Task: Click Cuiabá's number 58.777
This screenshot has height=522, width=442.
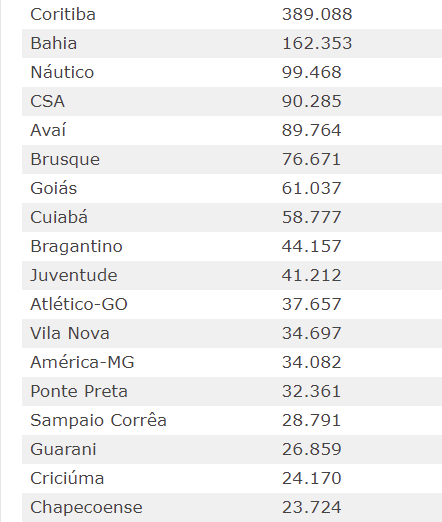Action: pyautogui.click(x=312, y=217)
